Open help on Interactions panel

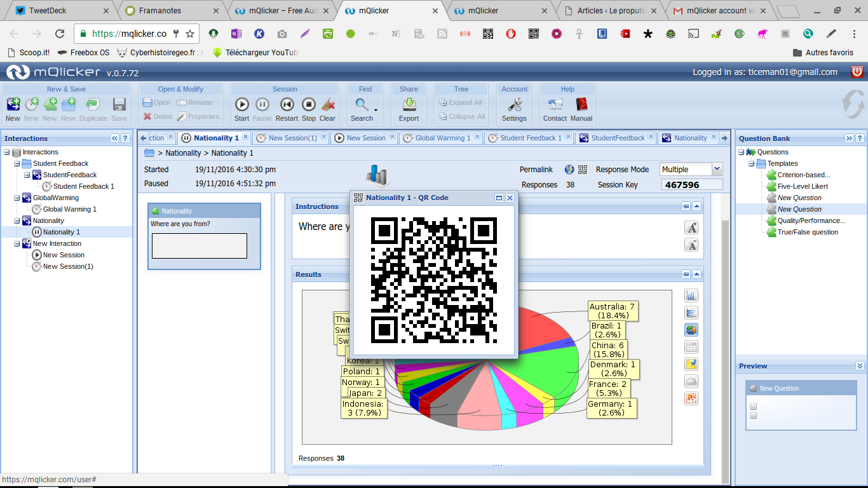click(125, 139)
